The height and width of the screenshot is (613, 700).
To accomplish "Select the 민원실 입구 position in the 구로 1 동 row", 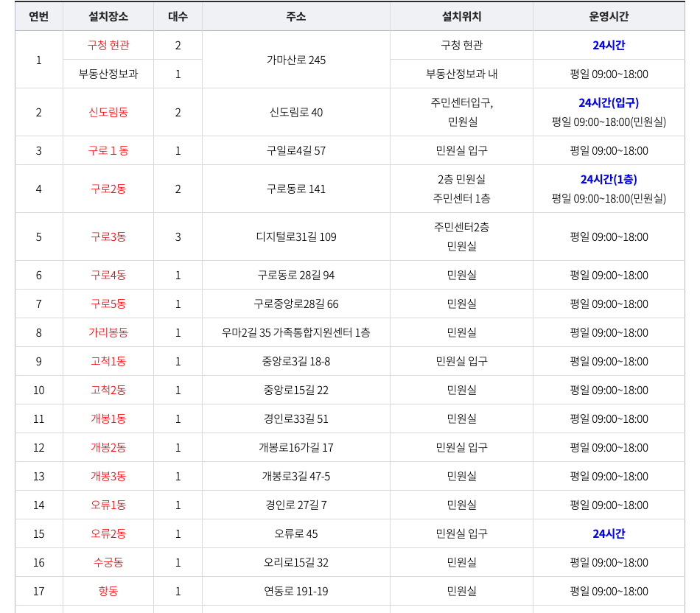I will (x=461, y=150).
